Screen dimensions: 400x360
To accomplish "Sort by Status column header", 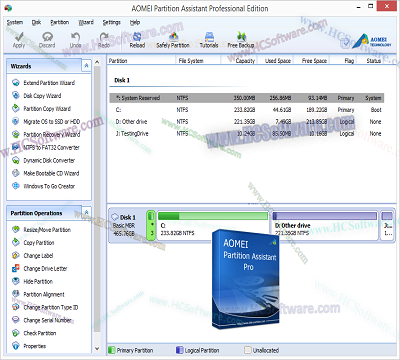I will (374, 61).
